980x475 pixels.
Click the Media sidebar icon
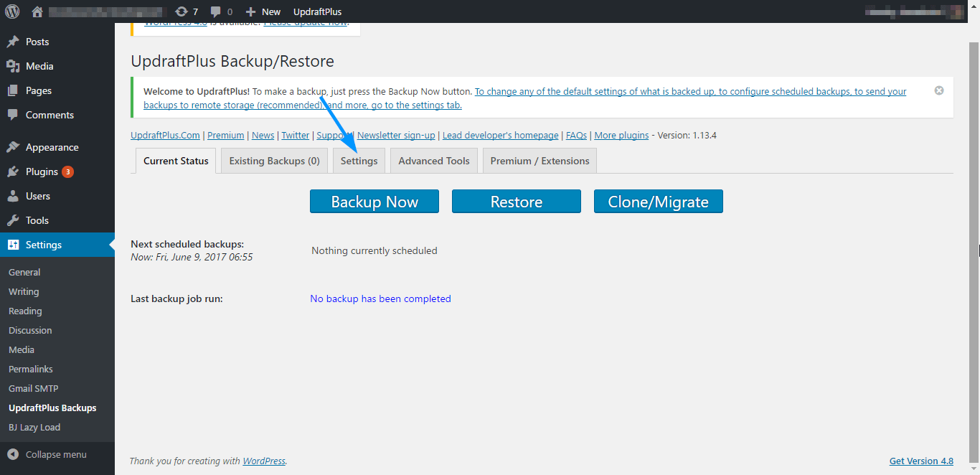pos(13,66)
